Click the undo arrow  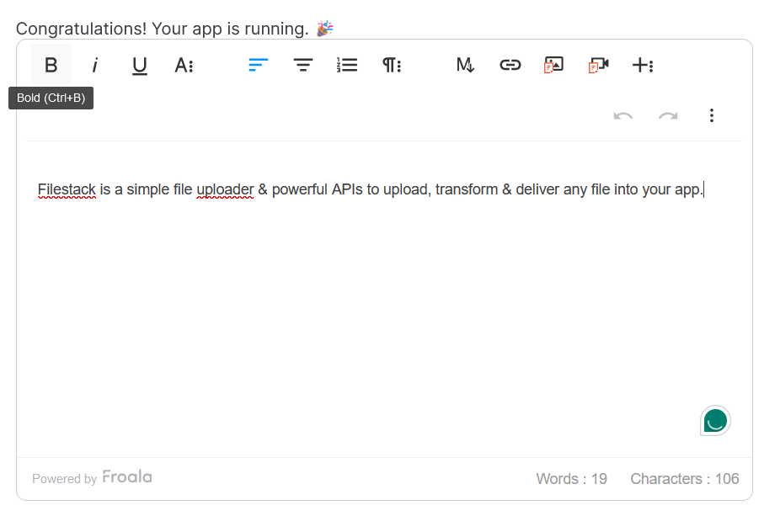click(623, 115)
